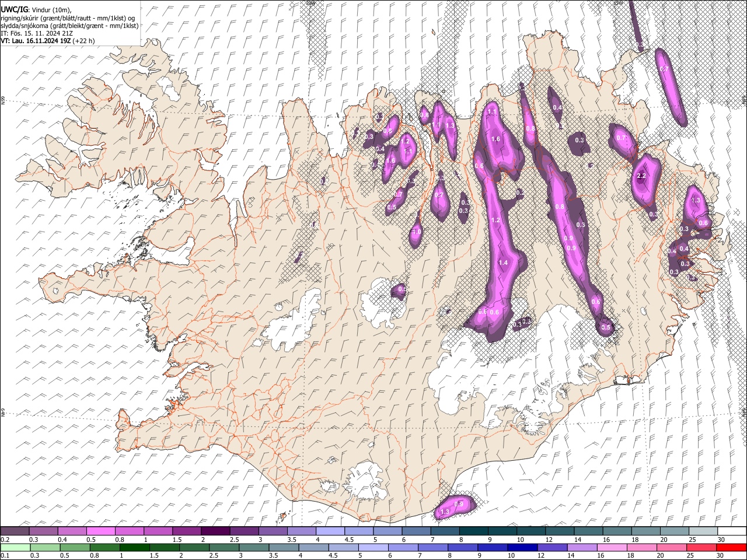This screenshot has height=560, width=747.
Task: Click the '0.2' label in the top legend row
Action: 5,540
